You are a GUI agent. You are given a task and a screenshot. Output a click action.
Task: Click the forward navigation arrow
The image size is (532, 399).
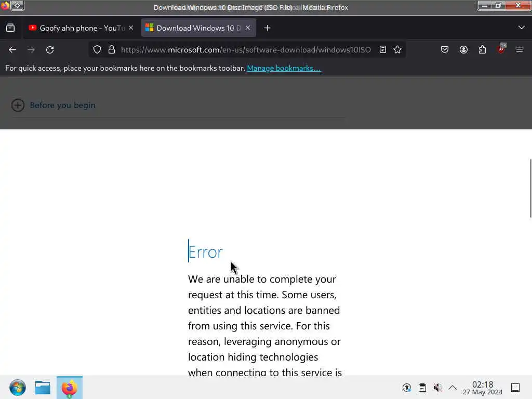31,50
